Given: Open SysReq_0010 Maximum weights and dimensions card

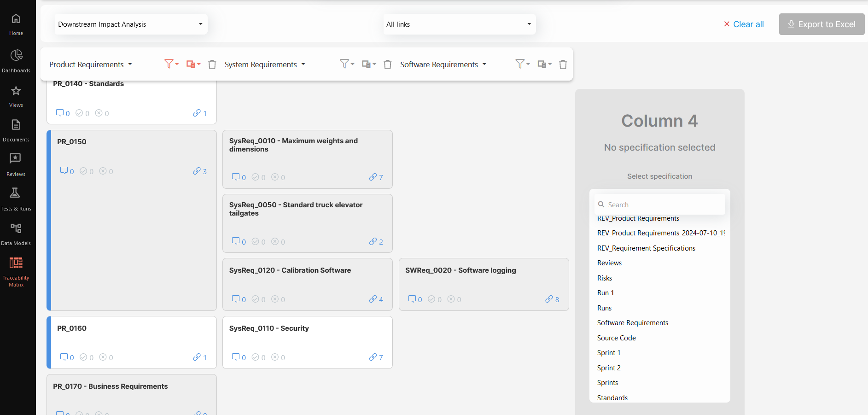Looking at the screenshot, I should [x=293, y=145].
